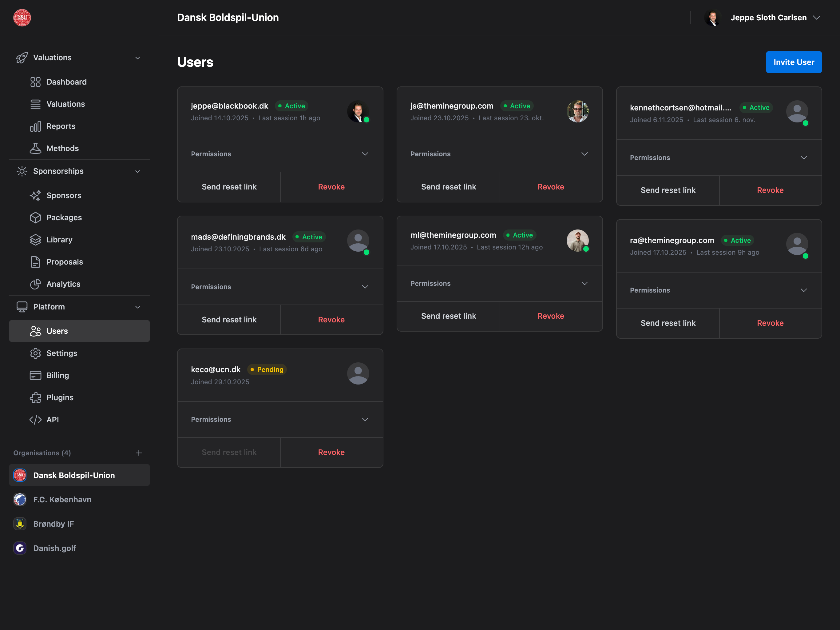Expand Permissions for jeppe@blackbook.dk

tap(365, 154)
